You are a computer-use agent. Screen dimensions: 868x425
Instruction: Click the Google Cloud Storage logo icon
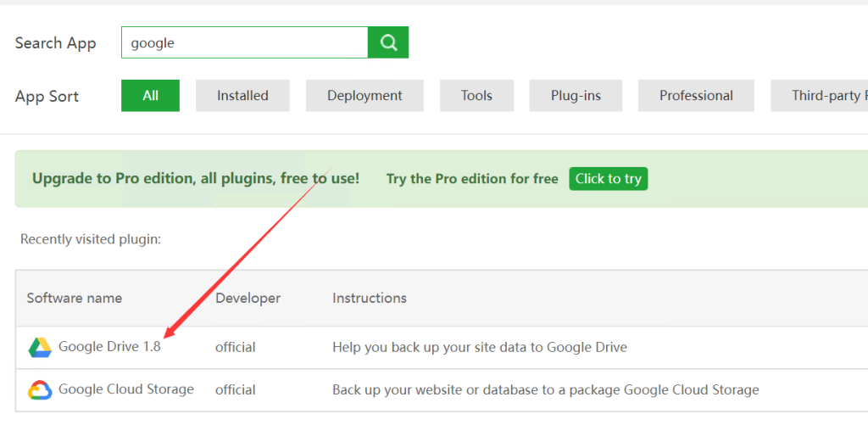pyautogui.click(x=40, y=390)
